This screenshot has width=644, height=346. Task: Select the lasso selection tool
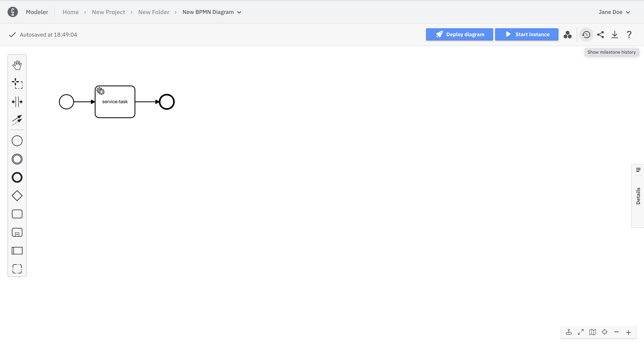(17, 84)
